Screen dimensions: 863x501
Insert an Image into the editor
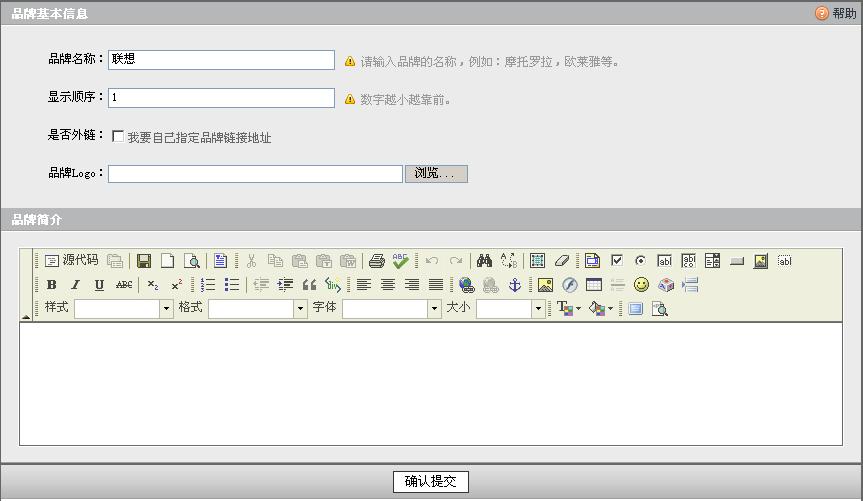pos(545,285)
